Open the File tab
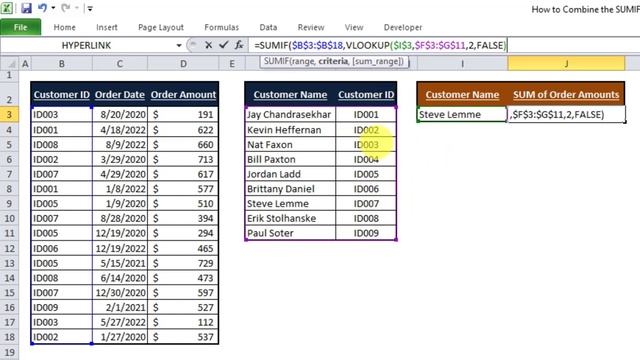Screen dimensions: 640x360 20,27
